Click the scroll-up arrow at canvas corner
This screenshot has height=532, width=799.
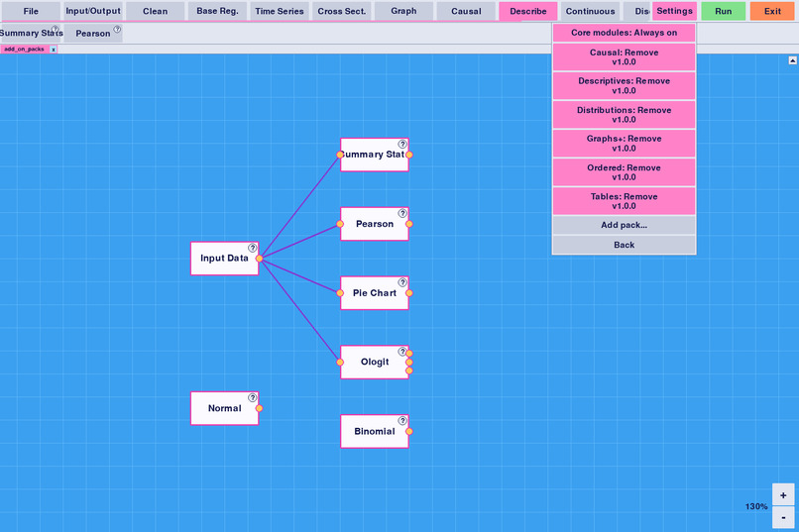[x=792, y=60]
